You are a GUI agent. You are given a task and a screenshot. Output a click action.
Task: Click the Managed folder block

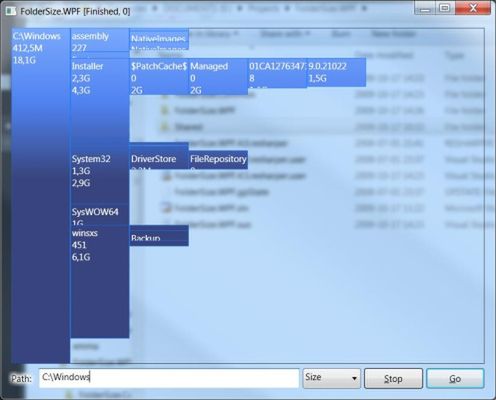[218, 77]
